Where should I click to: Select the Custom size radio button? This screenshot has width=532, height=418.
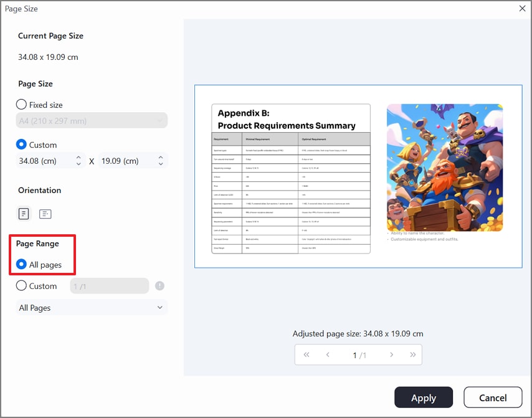(21, 145)
